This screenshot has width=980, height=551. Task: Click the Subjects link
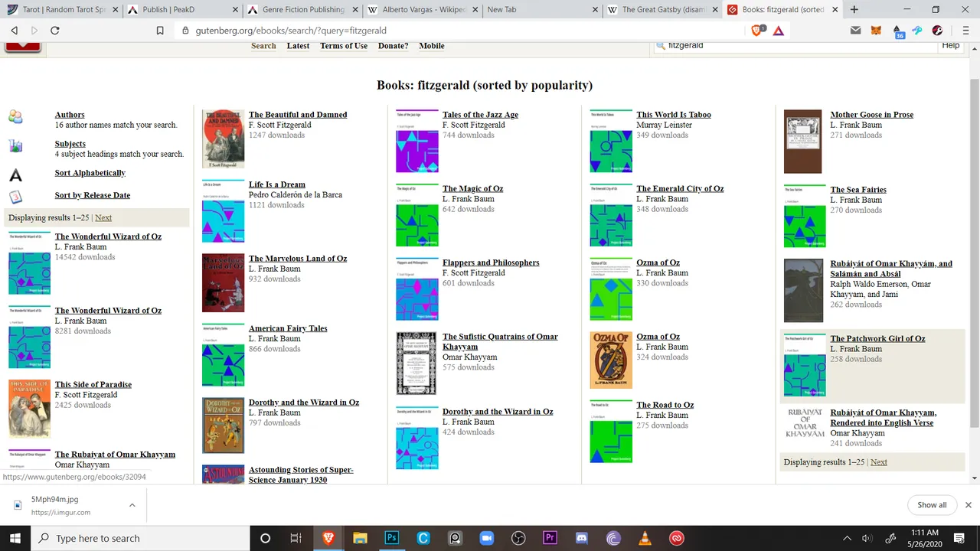click(x=70, y=144)
